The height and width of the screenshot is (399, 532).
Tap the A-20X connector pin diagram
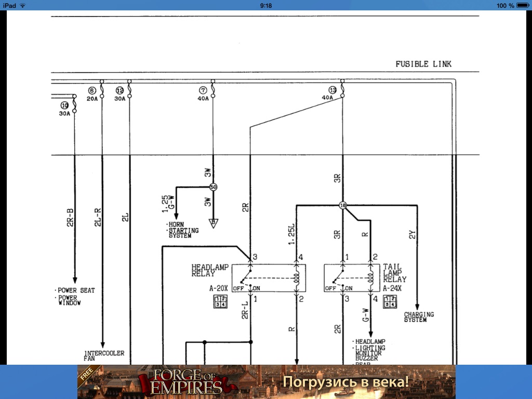[220, 302]
